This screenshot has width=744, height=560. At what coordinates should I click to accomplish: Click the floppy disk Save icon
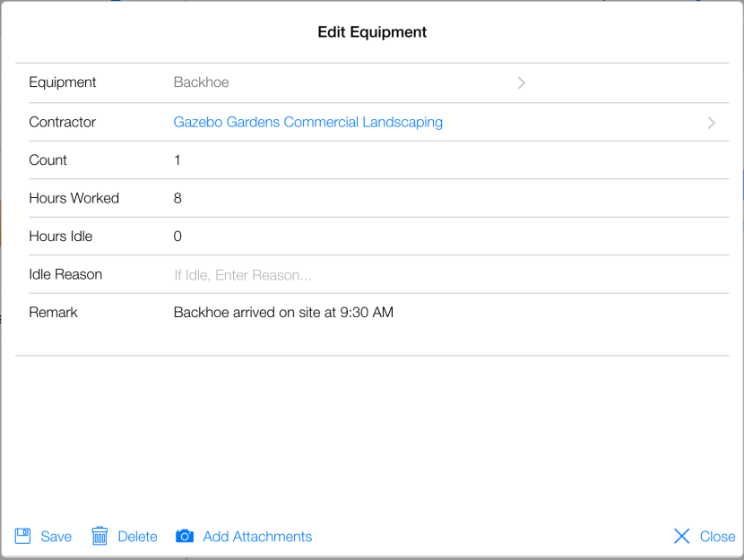pyautogui.click(x=23, y=536)
